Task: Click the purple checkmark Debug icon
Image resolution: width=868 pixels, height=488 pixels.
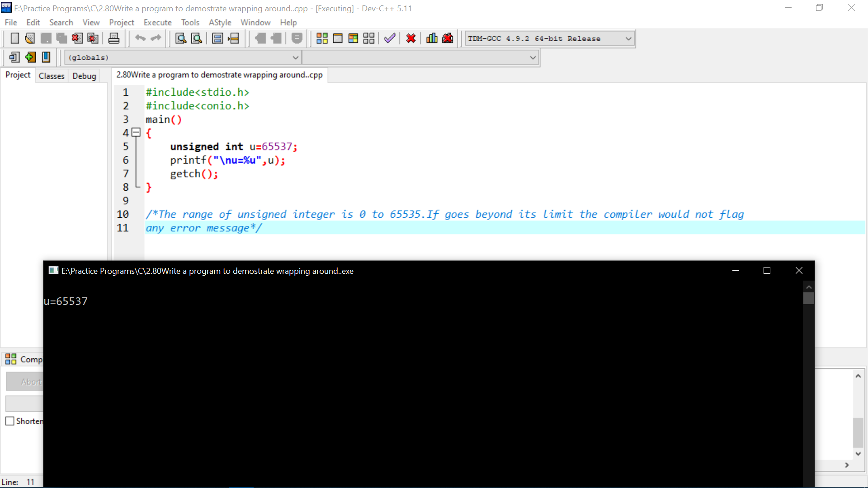Action: (x=390, y=38)
